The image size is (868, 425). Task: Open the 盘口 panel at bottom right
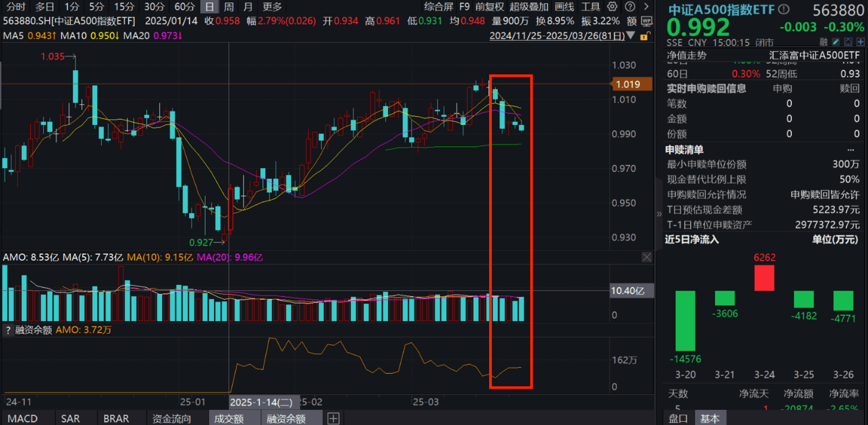coord(677,418)
